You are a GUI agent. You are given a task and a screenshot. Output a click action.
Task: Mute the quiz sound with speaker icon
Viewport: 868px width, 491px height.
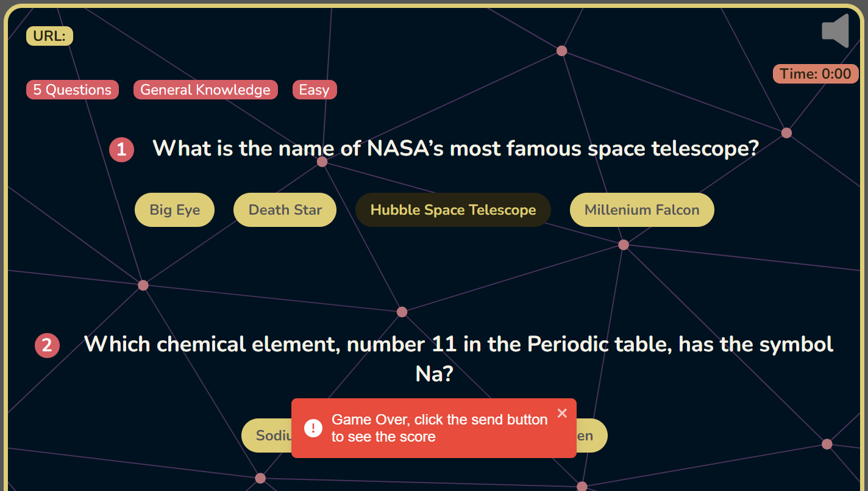pos(836,30)
